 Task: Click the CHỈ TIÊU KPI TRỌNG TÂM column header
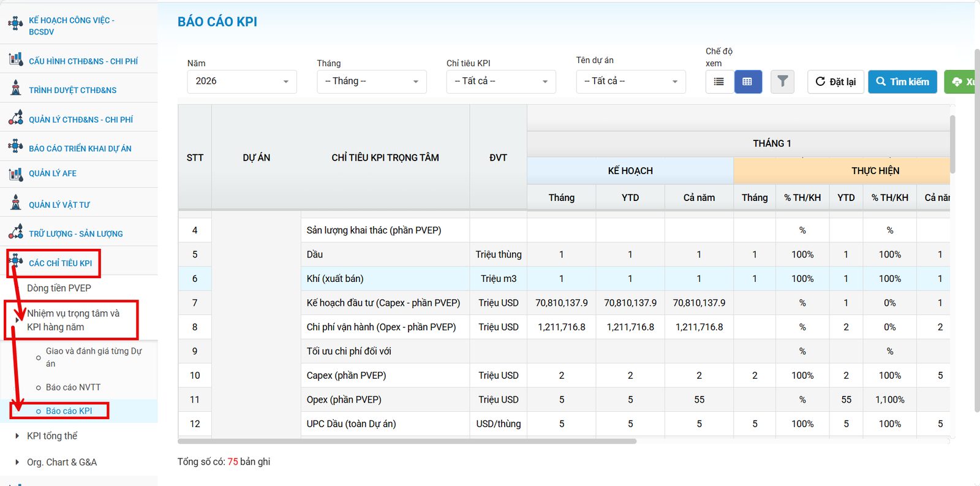[385, 158]
